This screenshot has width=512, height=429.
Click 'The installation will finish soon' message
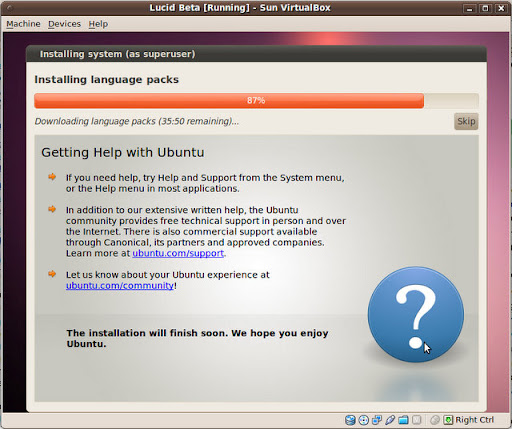pos(197,338)
